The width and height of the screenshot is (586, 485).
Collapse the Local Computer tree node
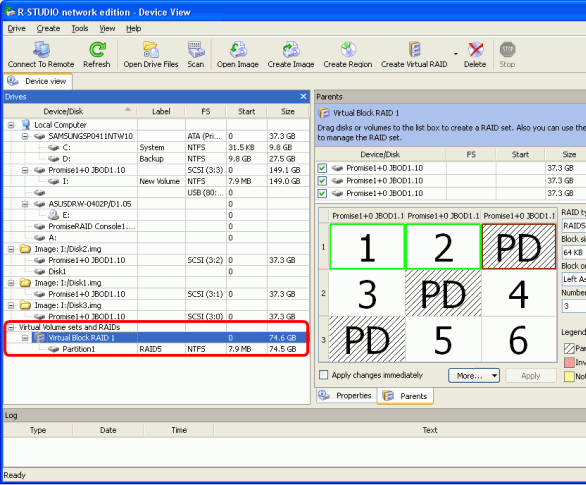click(11, 125)
